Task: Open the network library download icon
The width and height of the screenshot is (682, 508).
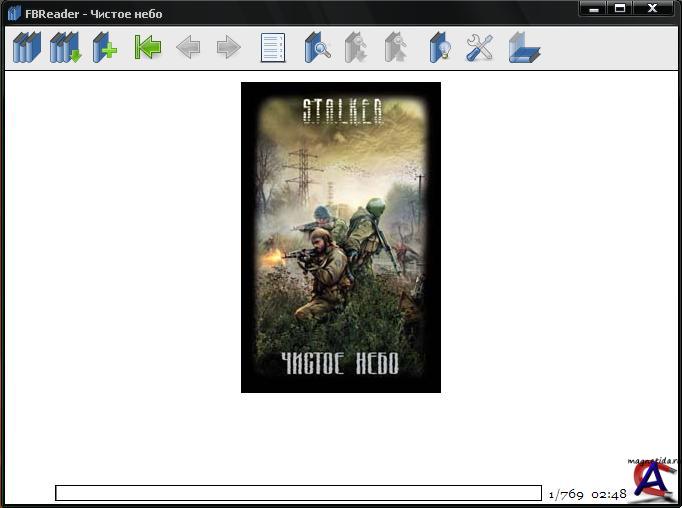Action: pyautogui.click(x=66, y=47)
